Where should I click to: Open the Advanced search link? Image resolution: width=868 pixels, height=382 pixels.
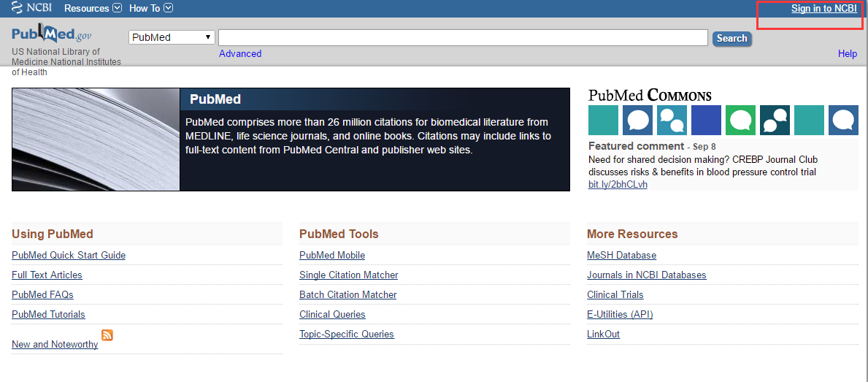[x=240, y=54]
